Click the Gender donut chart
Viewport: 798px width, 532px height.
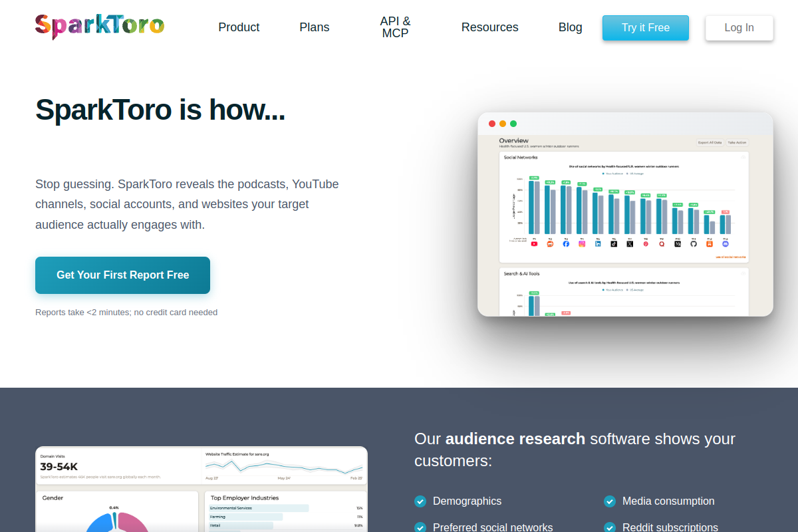[x=116, y=522]
